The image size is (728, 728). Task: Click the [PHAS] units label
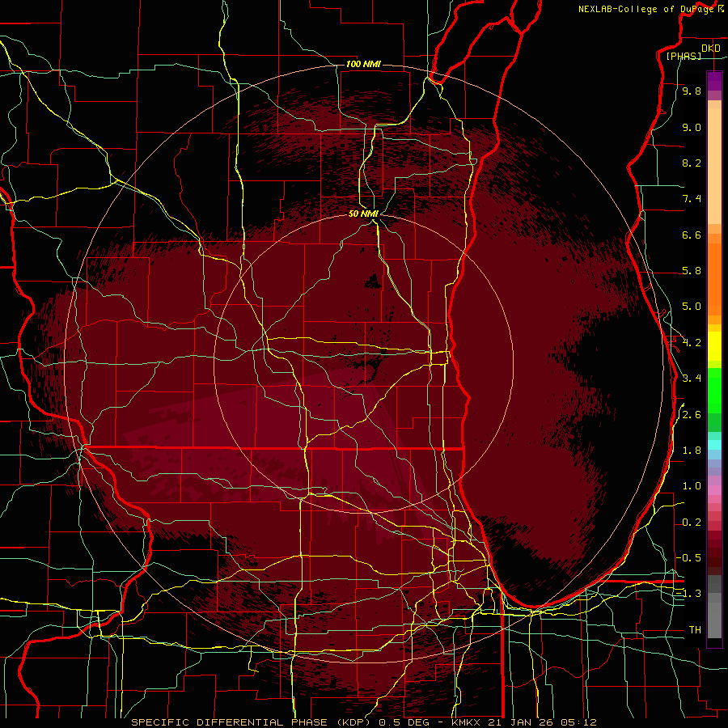[x=684, y=56]
